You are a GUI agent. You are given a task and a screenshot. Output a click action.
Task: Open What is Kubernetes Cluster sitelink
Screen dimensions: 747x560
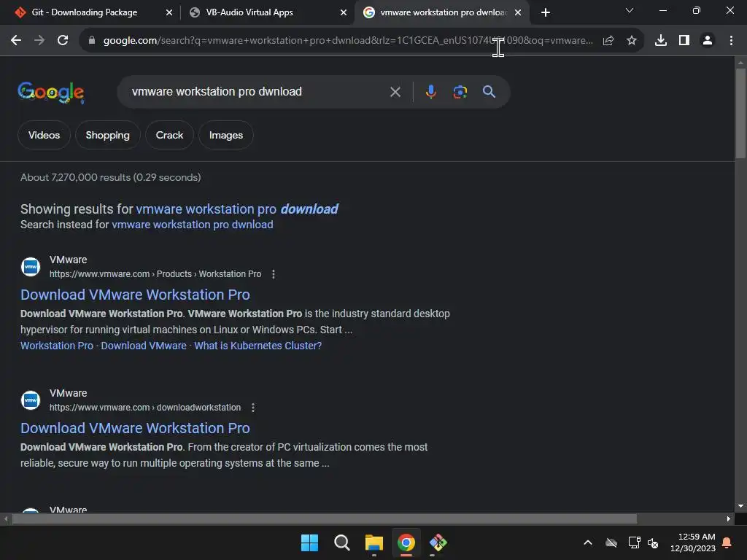tap(258, 346)
